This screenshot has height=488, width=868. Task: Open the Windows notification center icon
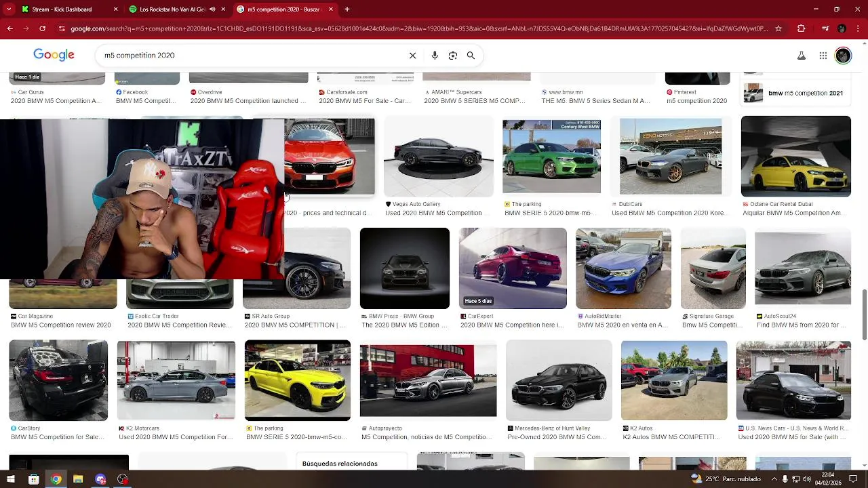pos(853,479)
